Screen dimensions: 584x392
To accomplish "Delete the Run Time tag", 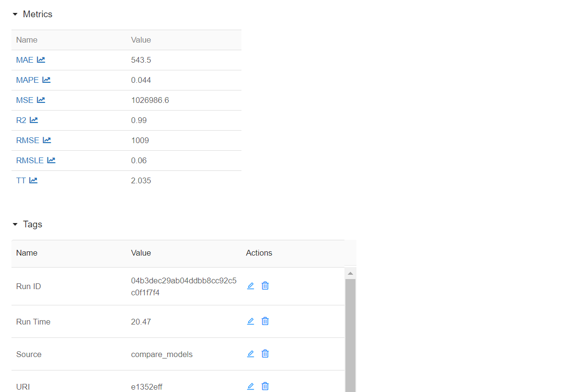I will pyautogui.click(x=265, y=321).
